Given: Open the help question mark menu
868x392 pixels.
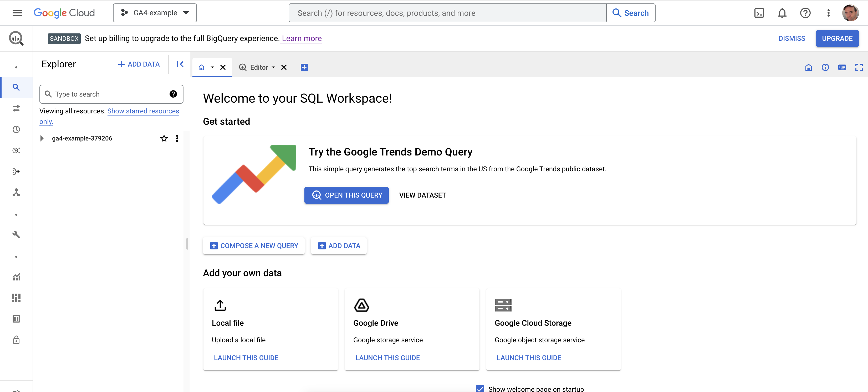Looking at the screenshot, I should [x=805, y=13].
